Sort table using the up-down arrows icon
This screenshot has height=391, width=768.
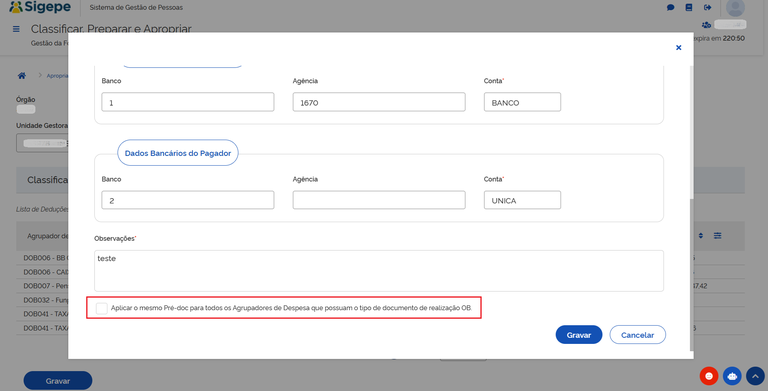coord(700,236)
